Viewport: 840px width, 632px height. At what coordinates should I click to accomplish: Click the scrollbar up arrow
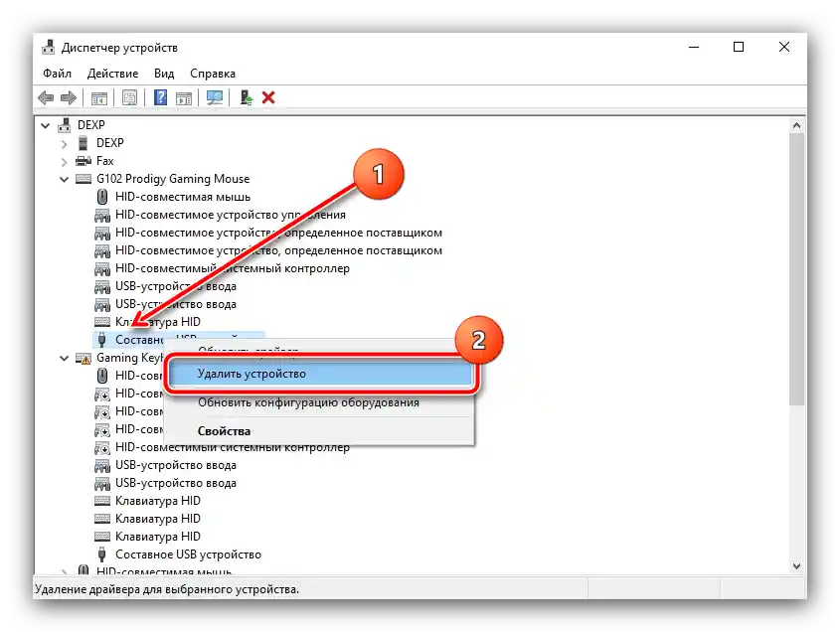796,125
